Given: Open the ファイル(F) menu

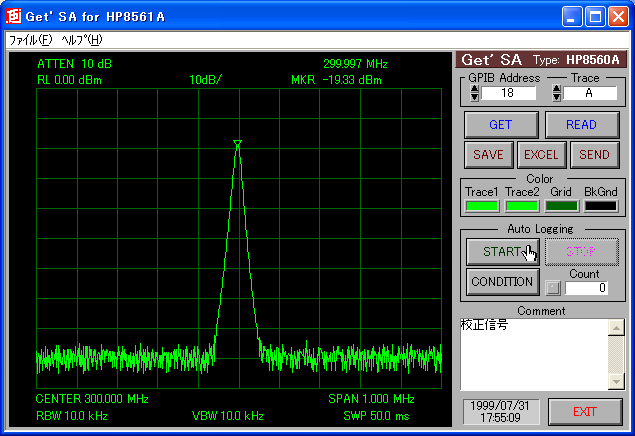Looking at the screenshot, I should point(30,40).
